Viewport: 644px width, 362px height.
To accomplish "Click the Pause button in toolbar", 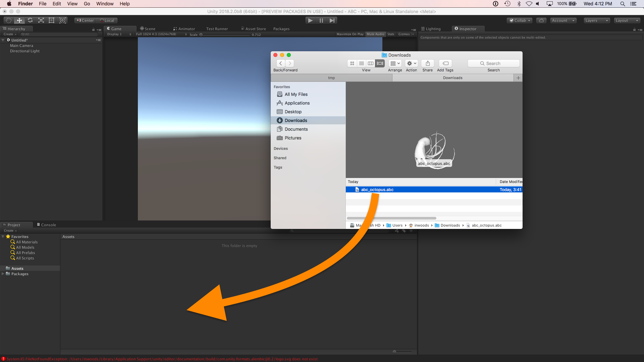I will pos(322,20).
